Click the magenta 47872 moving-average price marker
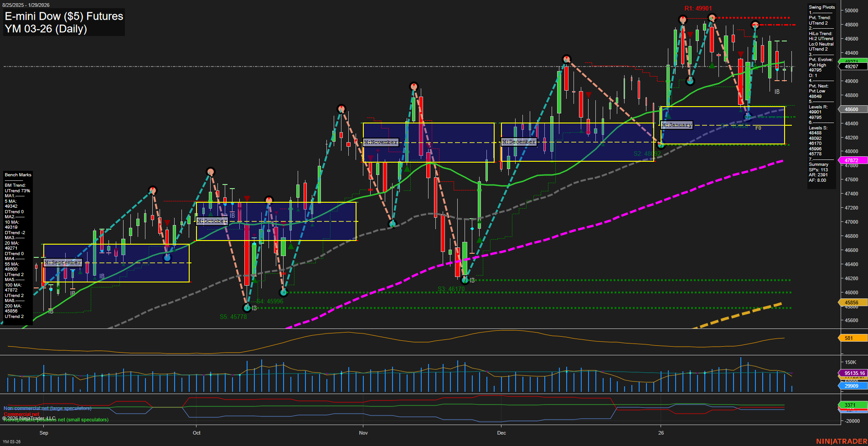This screenshot has height=446, width=868. pyautogui.click(x=854, y=160)
